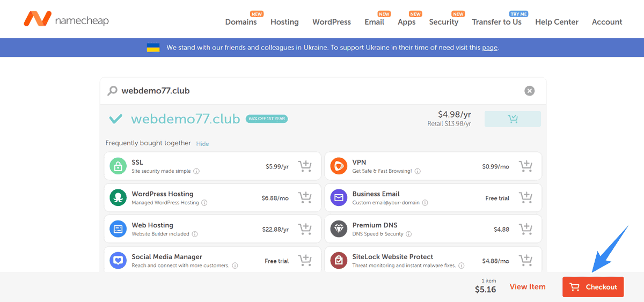This screenshot has width=644, height=302.
Task: Open the Domains menu
Action: tap(241, 22)
